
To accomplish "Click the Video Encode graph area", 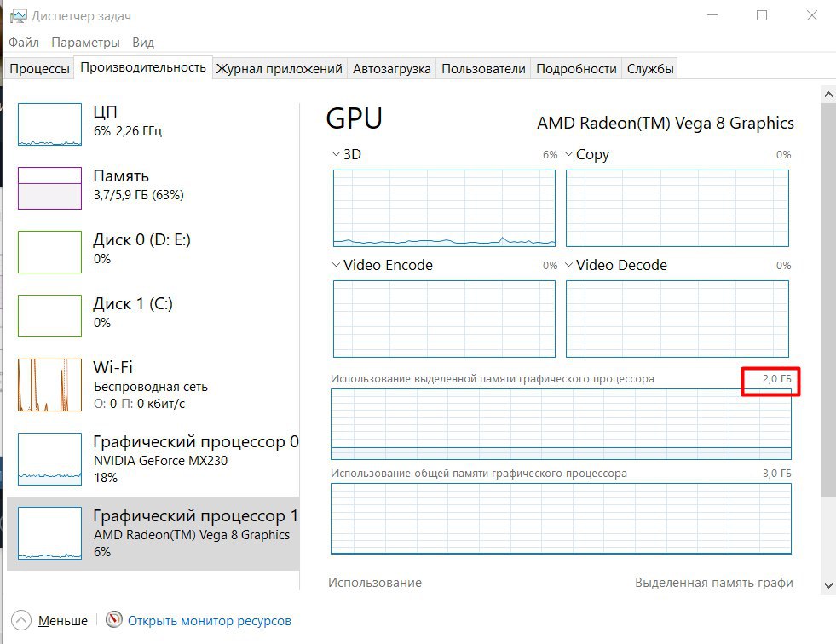I will [x=444, y=319].
